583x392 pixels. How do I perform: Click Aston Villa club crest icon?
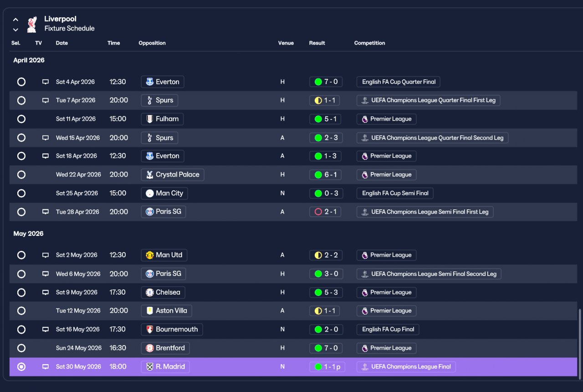click(149, 311)
